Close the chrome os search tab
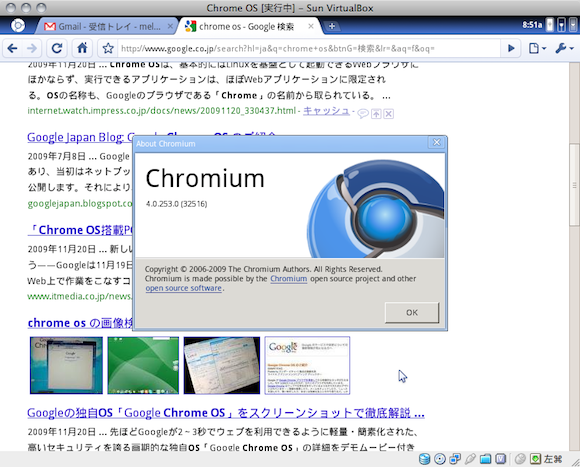580x467 pixels. (x=311, y=26)
